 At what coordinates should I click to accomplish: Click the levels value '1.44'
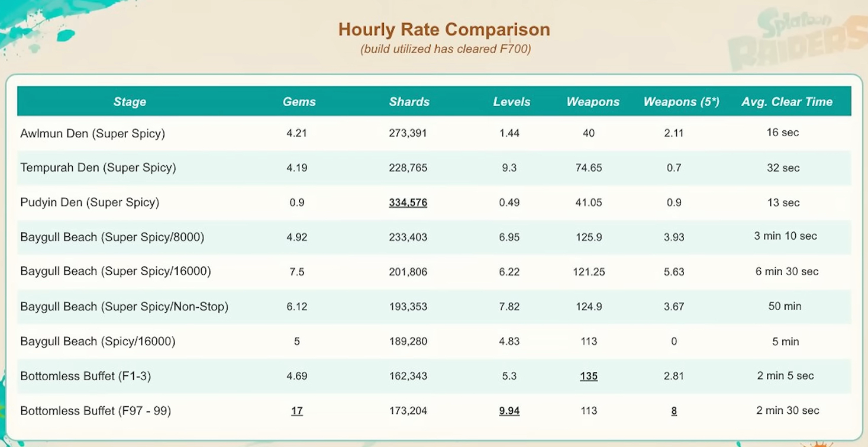coord(509,133)
